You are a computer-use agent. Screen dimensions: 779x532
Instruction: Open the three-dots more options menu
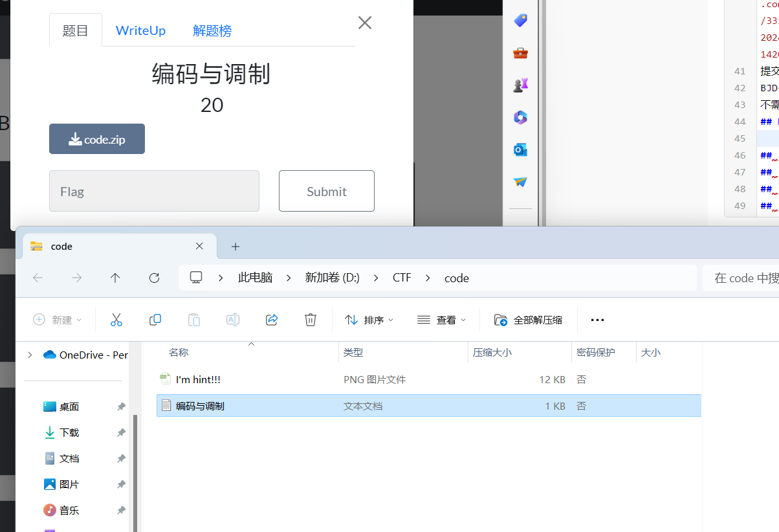(x=597, y=320)
